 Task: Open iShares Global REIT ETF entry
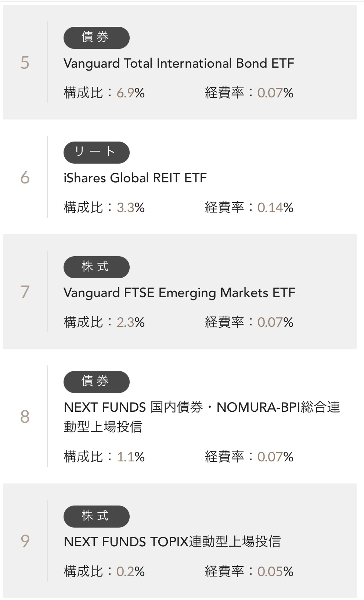135,178
